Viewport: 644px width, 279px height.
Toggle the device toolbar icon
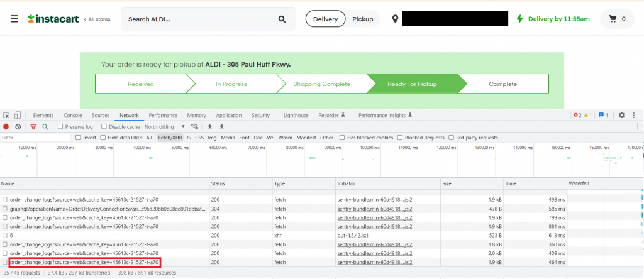[18, 115]
